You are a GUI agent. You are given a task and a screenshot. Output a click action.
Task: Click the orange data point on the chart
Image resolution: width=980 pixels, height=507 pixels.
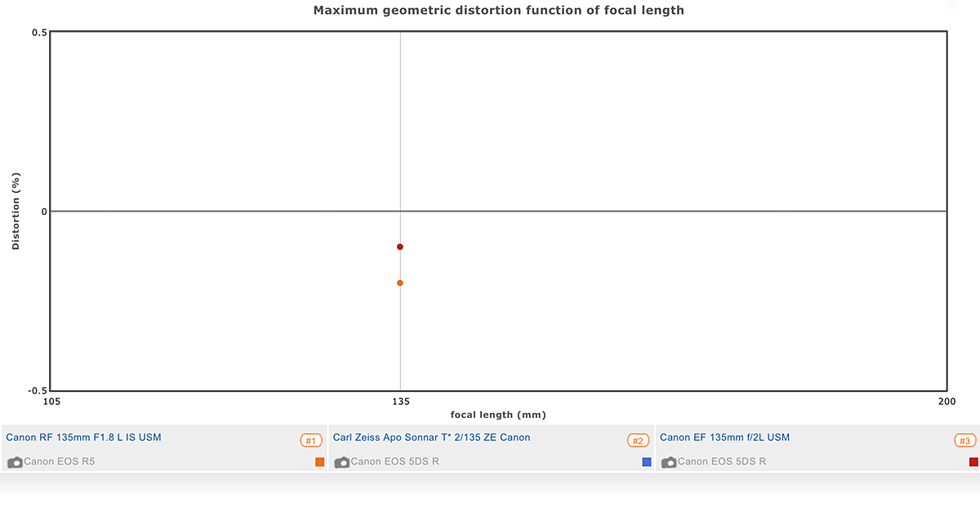pyautogui.click(x=400, y=282)
